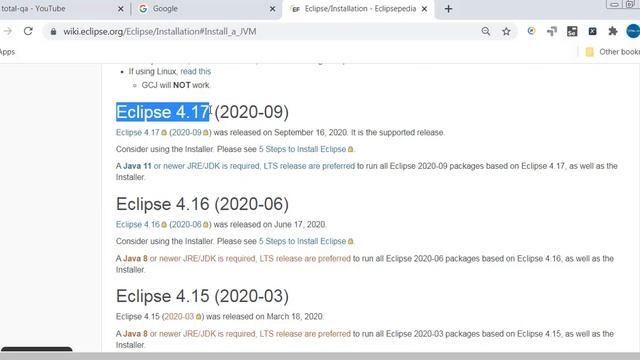Click 'GCJ will NOT work' text
Viewport: 640px width, 360px height.
pos(176,85)
